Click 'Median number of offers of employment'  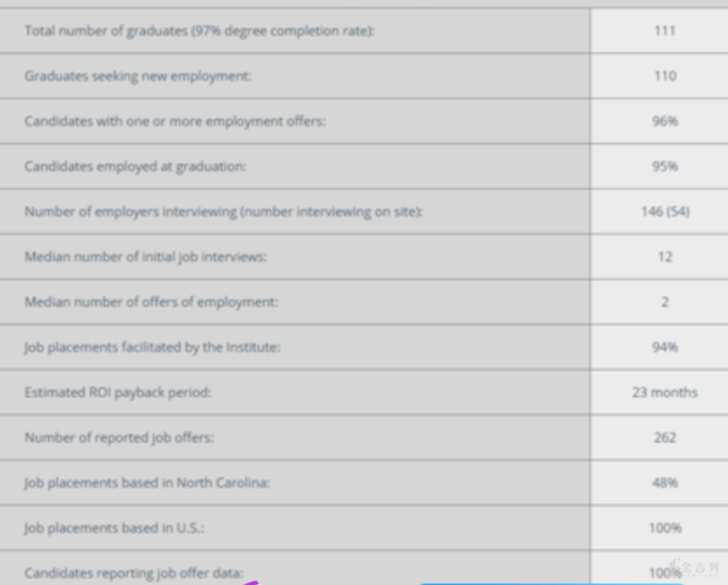[x=151, y=302]
